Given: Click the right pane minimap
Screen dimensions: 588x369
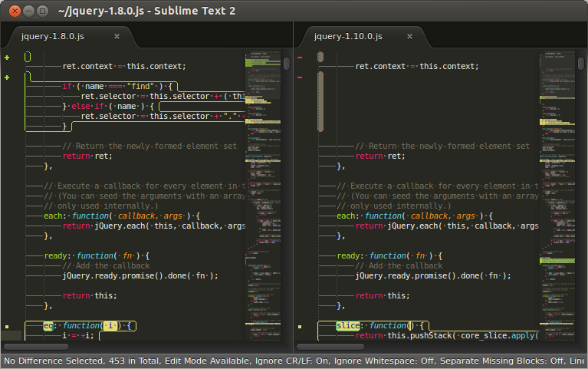Looking at the screenshot, I should pos(557,195).
